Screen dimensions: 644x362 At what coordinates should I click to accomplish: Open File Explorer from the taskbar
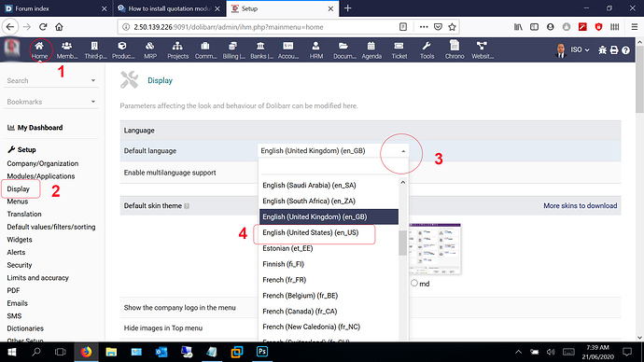(x=111, y=352)
